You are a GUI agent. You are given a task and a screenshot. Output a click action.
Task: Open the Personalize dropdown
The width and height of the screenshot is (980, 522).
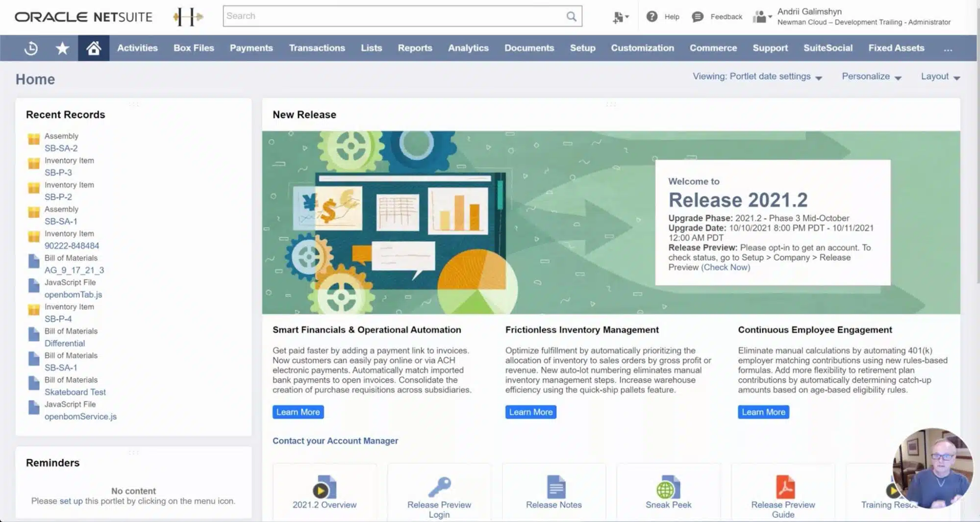872,76
